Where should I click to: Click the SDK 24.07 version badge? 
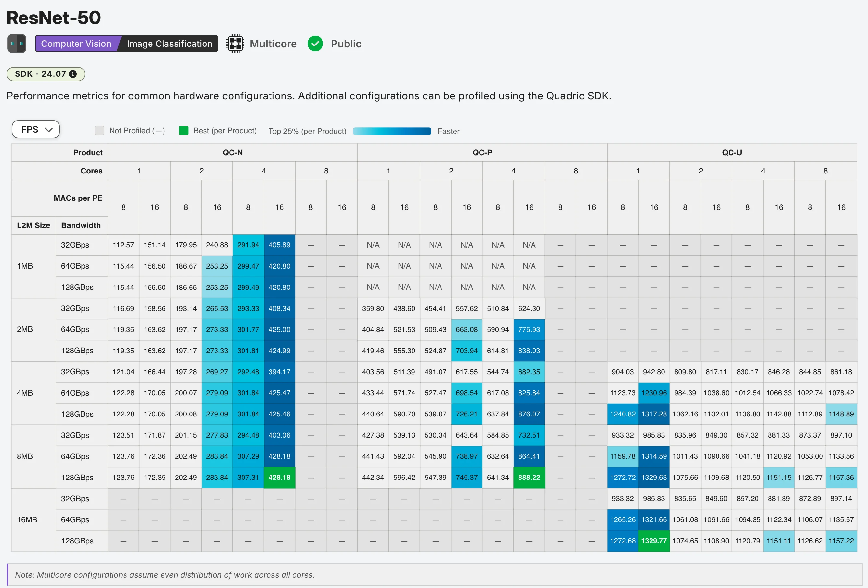46,74
